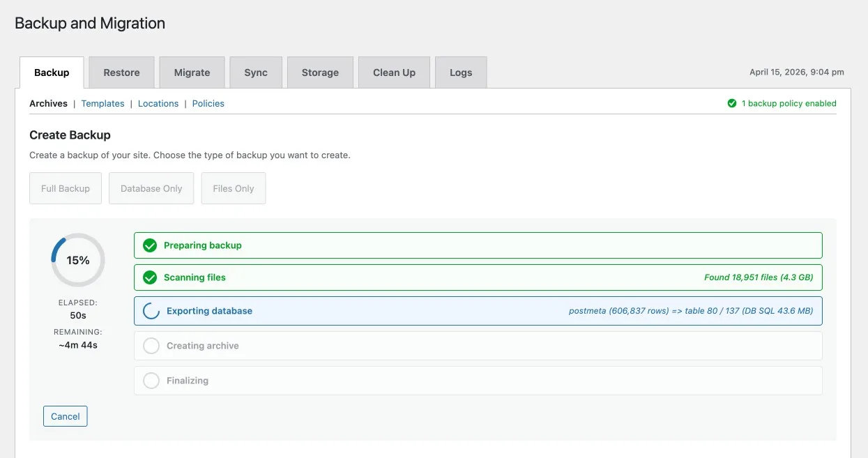868x458 pixels.
Task: Cancel the running backup
Action: 66,416
